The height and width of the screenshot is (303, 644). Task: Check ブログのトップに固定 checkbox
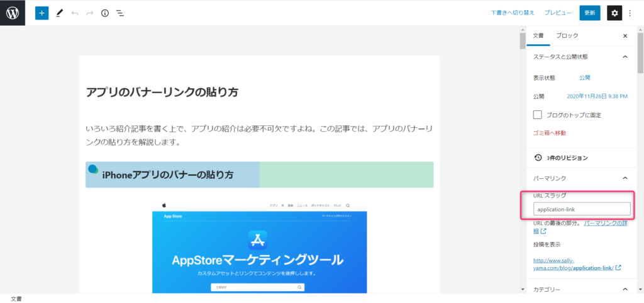point(537,115)
